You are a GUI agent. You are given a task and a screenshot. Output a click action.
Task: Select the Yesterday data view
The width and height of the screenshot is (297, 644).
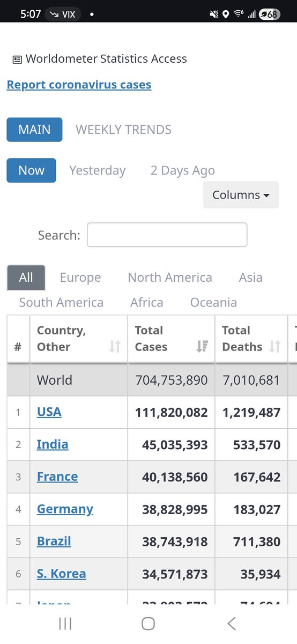[x=98, y=171]
